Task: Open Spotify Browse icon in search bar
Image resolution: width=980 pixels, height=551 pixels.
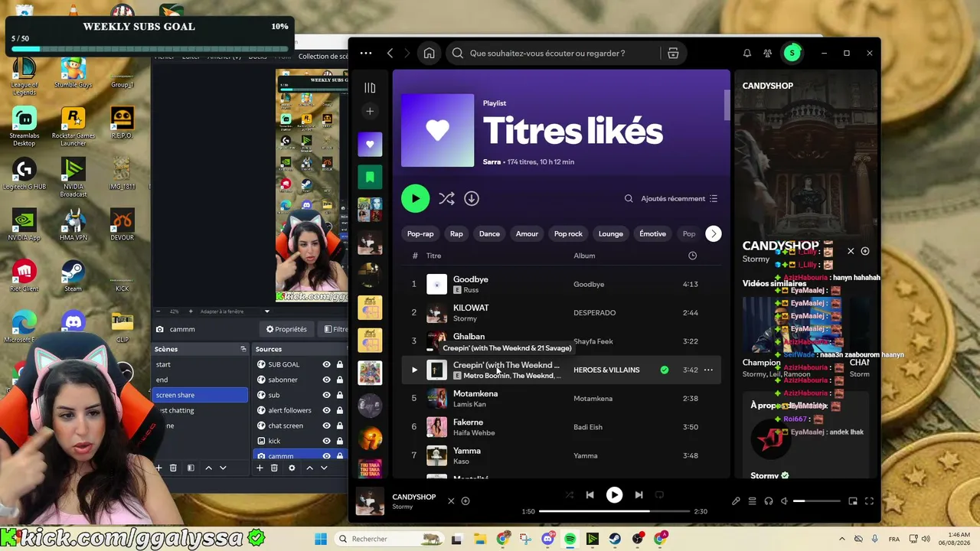Action: [x=673, y=54]
